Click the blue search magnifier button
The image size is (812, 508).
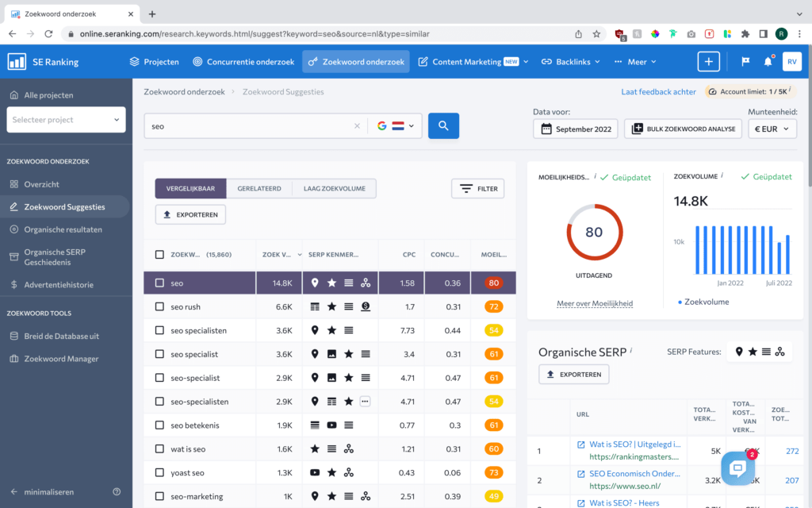coord(443,125)
